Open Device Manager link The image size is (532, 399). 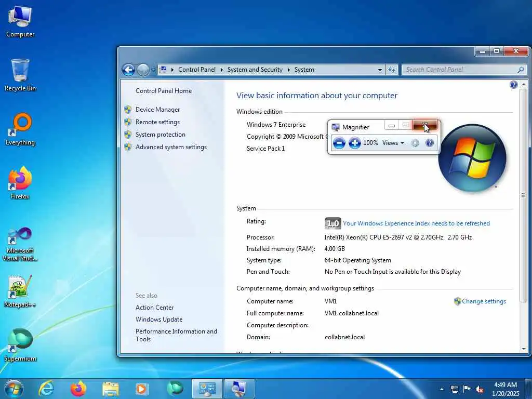[x=157, y=110]
